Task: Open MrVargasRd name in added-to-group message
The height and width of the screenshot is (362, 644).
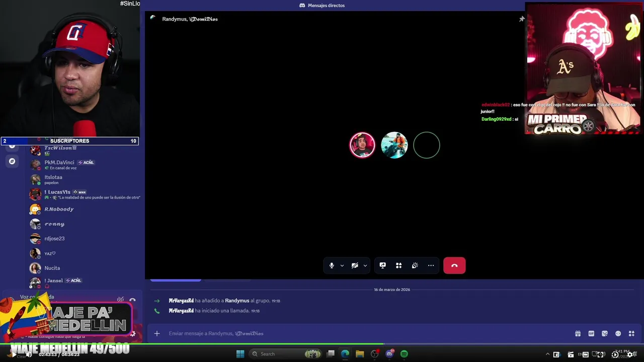Action: click(181, 301)
